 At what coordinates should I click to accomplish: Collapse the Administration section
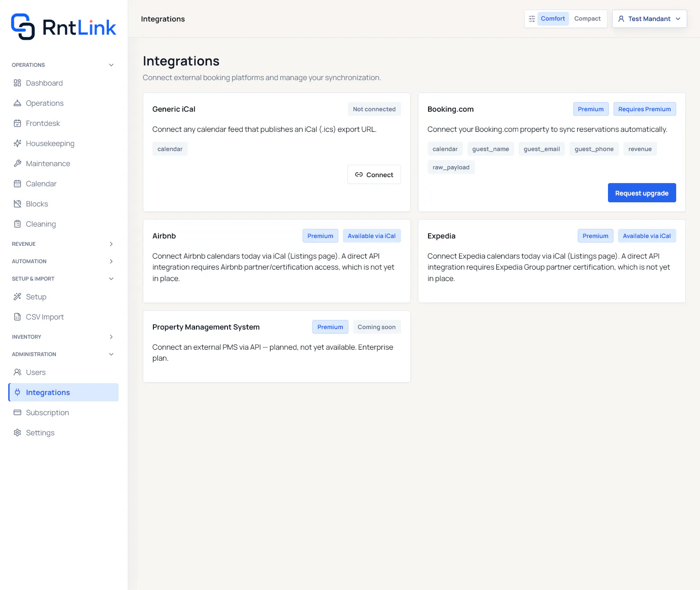point(63,354)
